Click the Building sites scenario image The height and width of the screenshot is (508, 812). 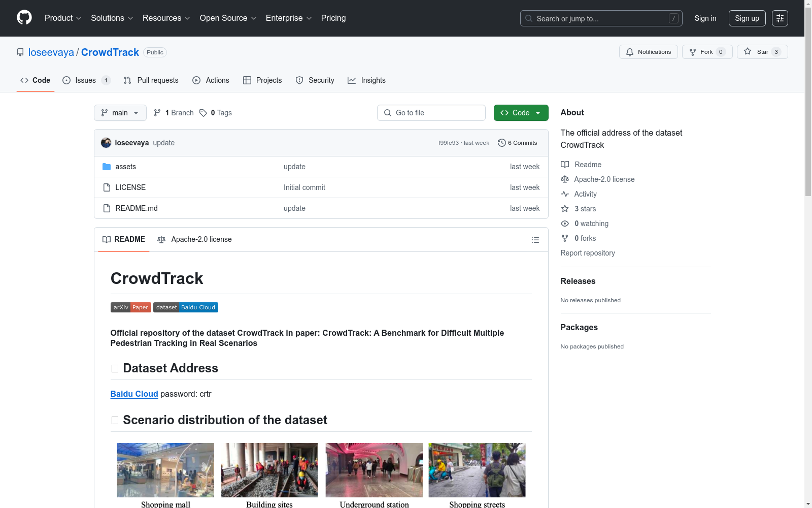point(269,470)
